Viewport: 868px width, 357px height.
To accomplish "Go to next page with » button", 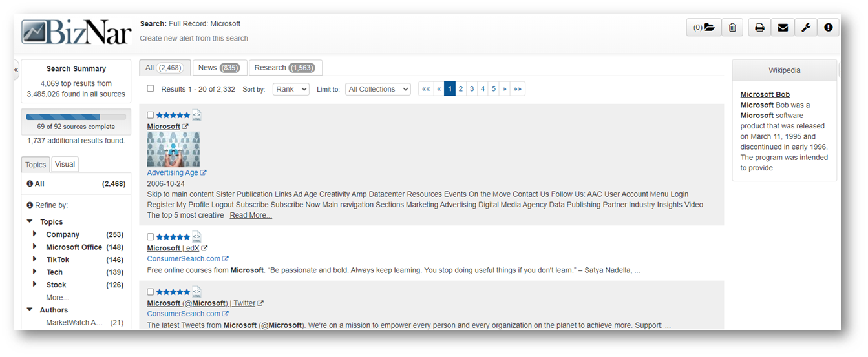I will click(x=505, y=89).
